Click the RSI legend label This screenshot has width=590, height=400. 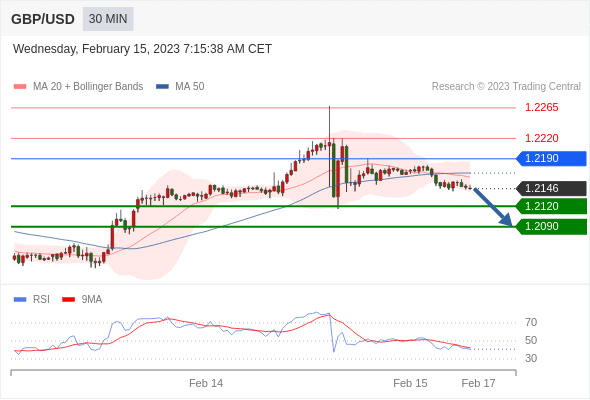point(41,300)
